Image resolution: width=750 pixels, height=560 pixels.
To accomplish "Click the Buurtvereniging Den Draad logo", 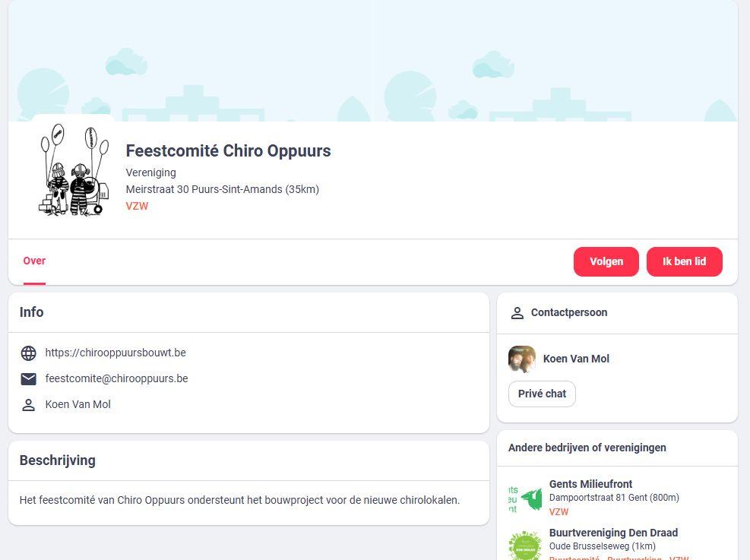I will pos(524,545).
